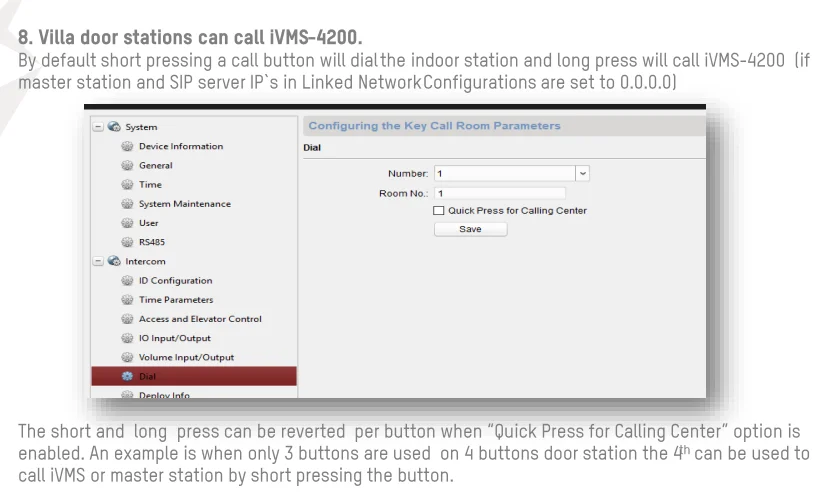835x500 pixels.
Task: Select the Intercom tree label
Action: point(145,261)
